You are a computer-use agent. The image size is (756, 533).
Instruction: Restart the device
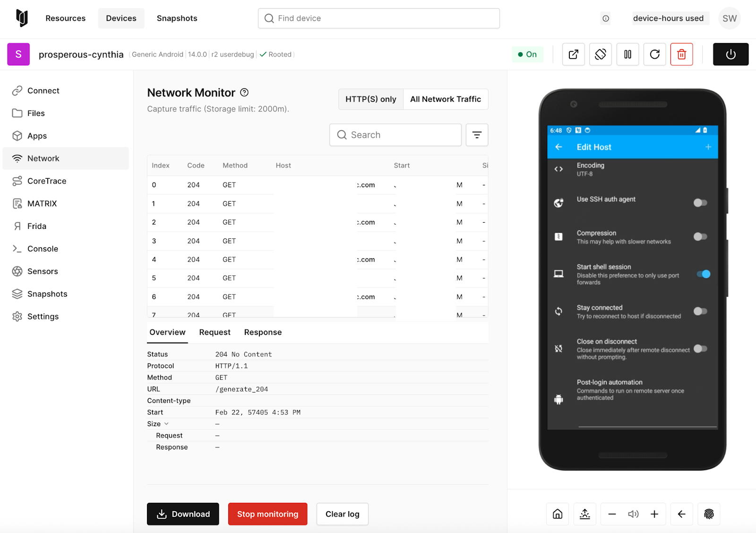pyautogui.click(x=654, y=54)
